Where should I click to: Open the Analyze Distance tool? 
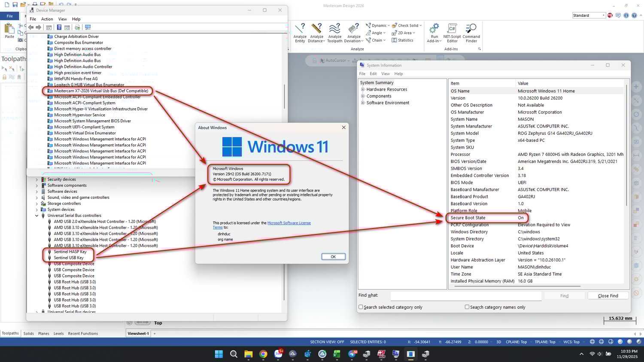click(316, 33)
